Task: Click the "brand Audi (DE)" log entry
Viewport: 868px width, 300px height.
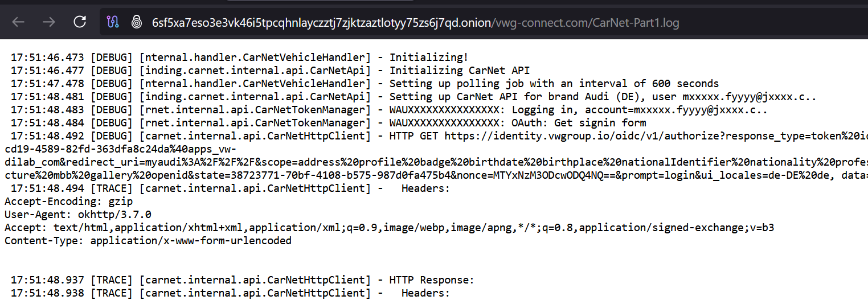Action: click(389, 96)
